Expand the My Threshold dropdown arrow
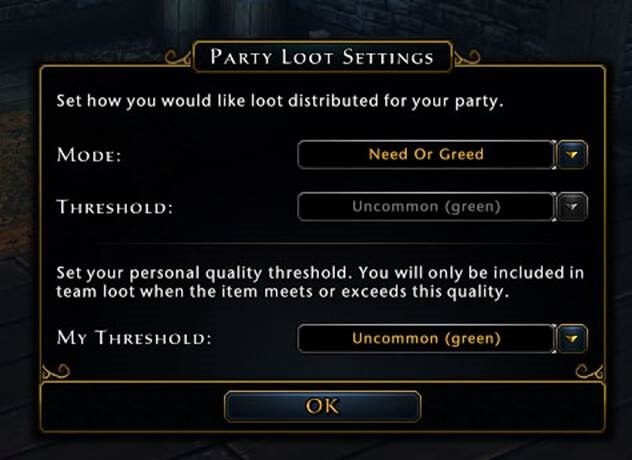 [x=572, y=338]
